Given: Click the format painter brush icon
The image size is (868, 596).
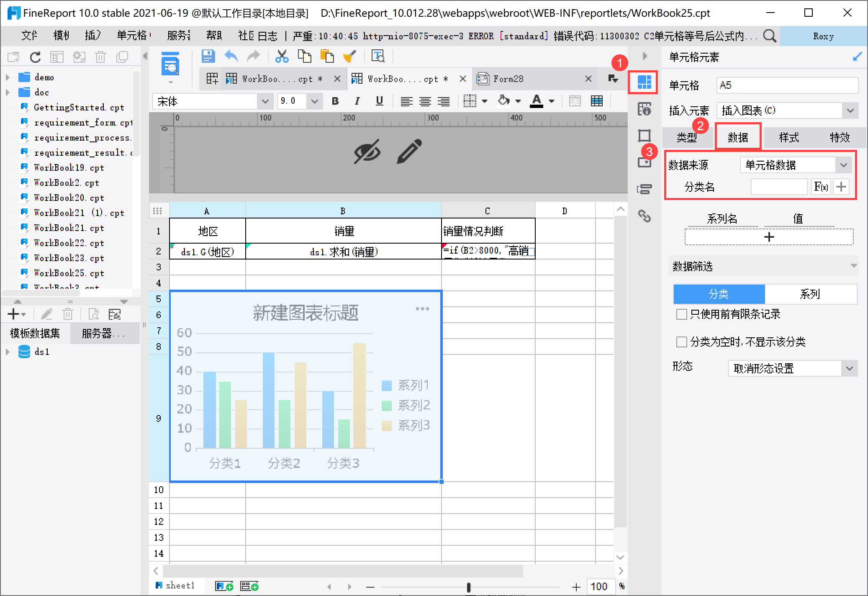Looking at the screenshot, I should (x=349, y=56).
